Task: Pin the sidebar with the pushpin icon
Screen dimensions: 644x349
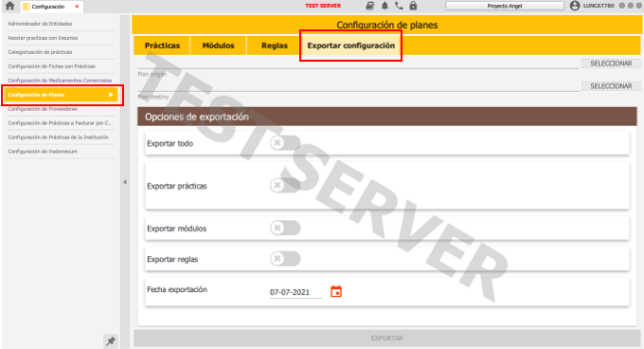Action: pos(111,340)
